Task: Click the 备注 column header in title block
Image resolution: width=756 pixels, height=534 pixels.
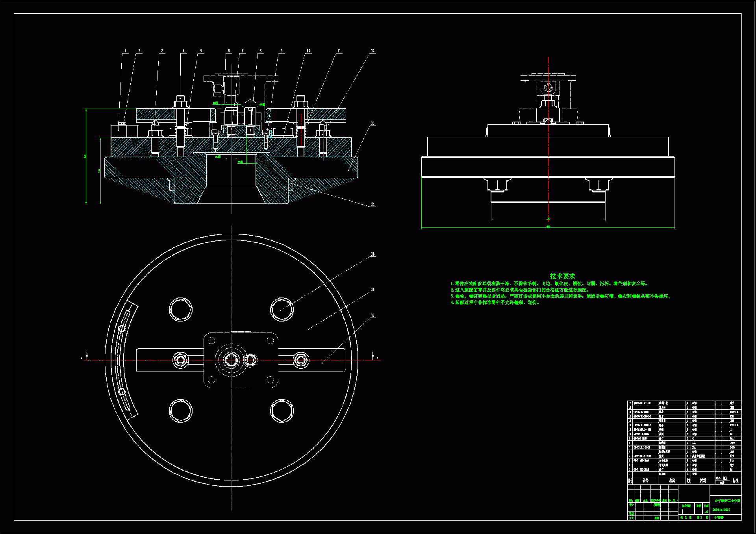Action: click(x=735, y=480)
